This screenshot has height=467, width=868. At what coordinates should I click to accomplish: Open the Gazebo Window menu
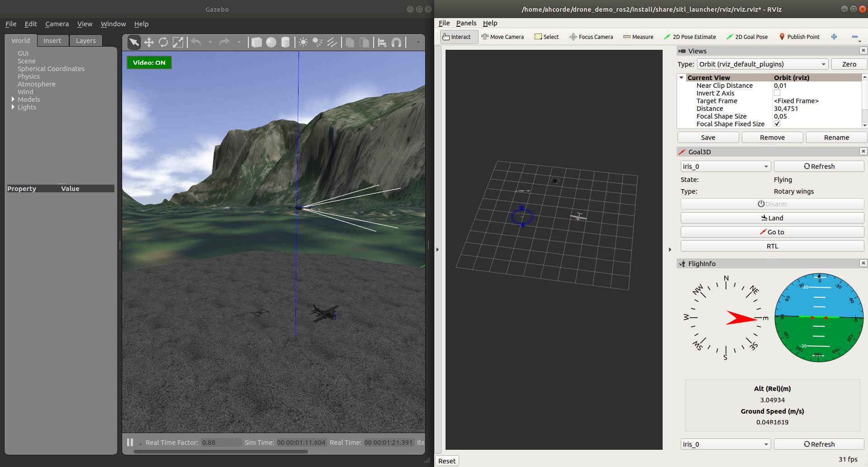[x=113, y=24]
